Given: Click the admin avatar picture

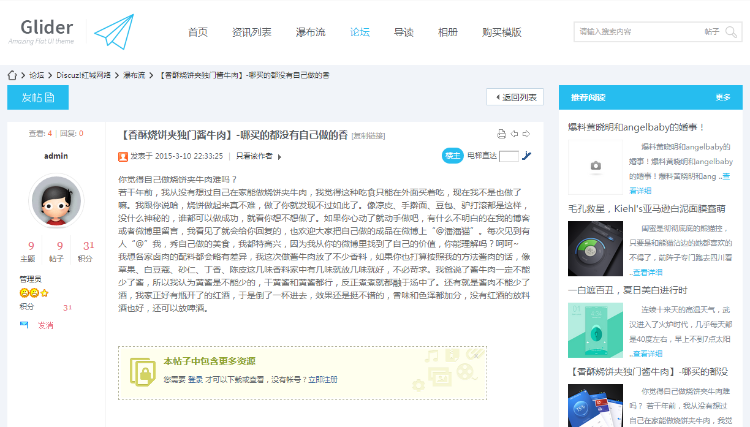Looking at the screenshot, I should pos(56,201).
